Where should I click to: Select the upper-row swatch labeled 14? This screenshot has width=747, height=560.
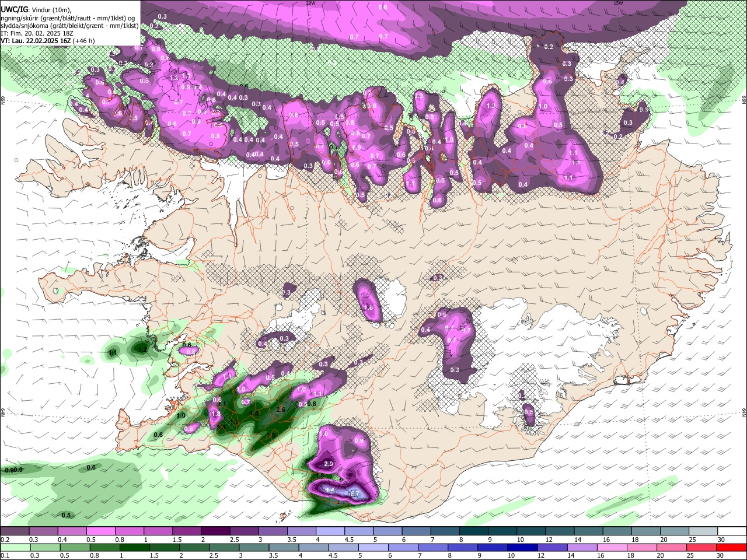588,531
